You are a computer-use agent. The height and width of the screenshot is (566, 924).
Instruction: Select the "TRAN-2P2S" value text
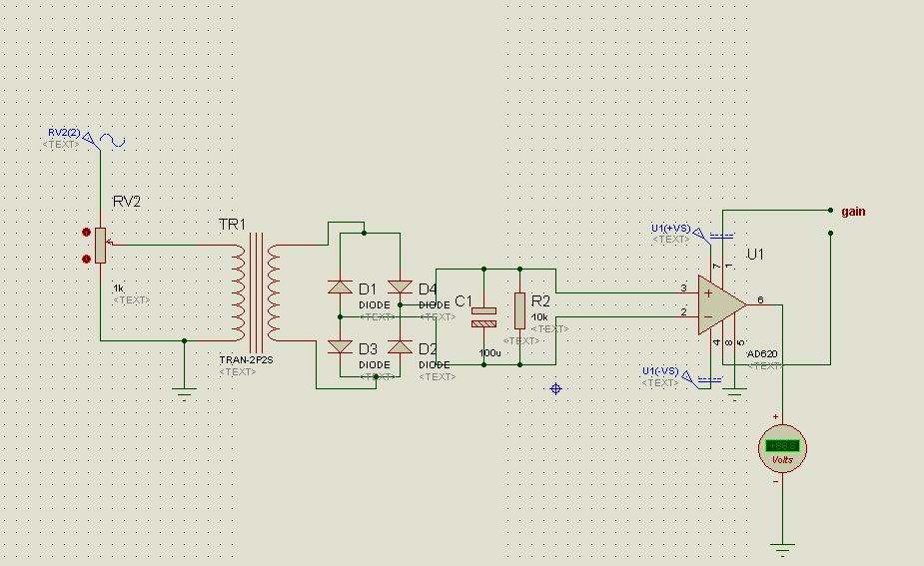[247, 359]
